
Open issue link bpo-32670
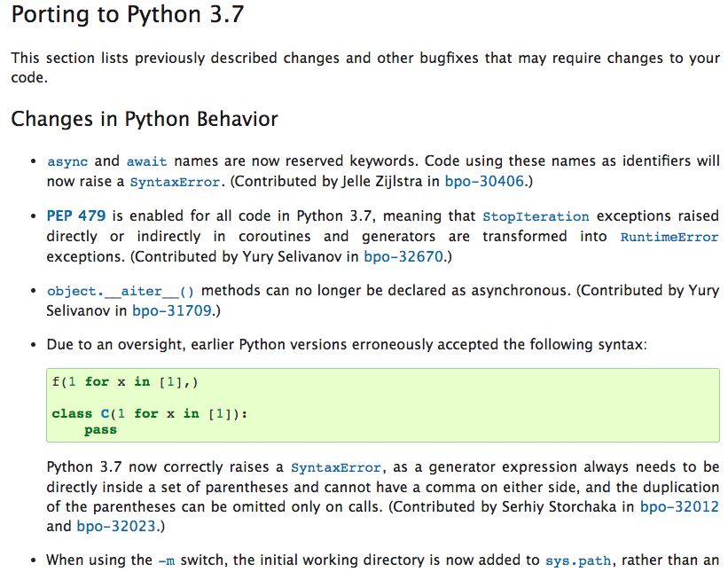tap(403, 256)
